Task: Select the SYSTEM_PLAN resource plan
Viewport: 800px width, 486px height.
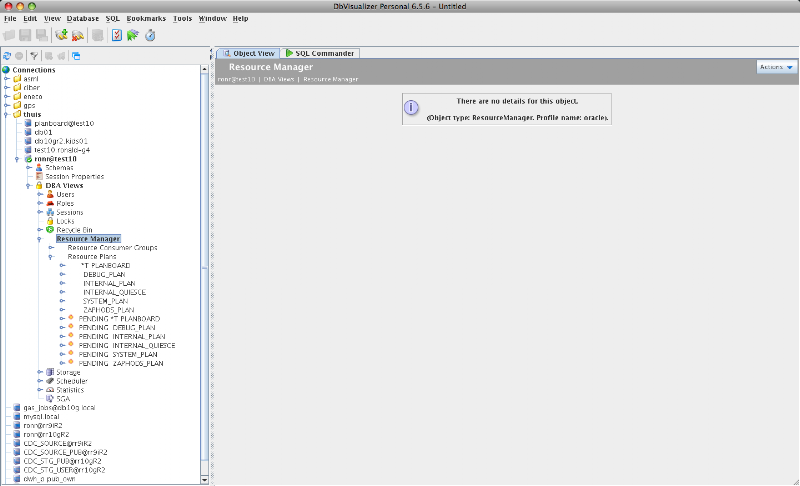Action: (106, 301)
